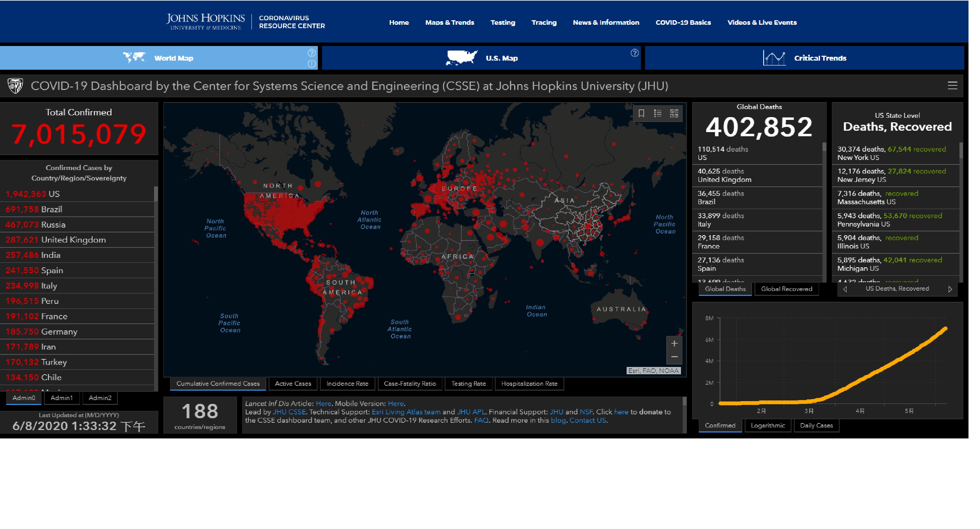Switch to the Critical Trends tab
Image resolution: width=980 pixels, height=529 pixels.
coord(804,58)
